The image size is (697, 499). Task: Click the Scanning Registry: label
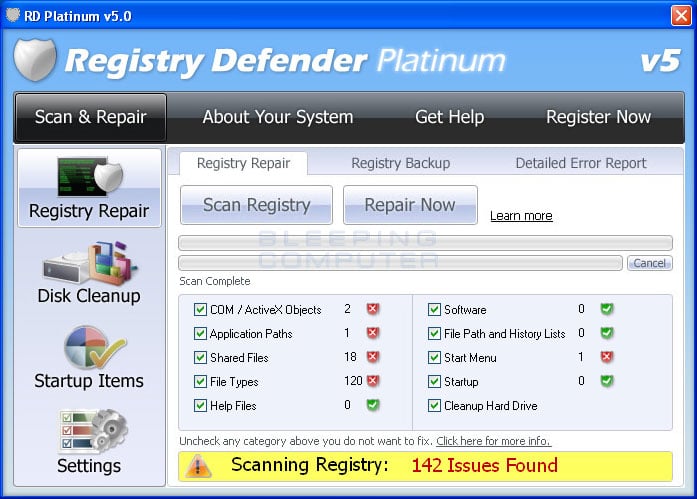pyautogui.click(x=310, y=465)
